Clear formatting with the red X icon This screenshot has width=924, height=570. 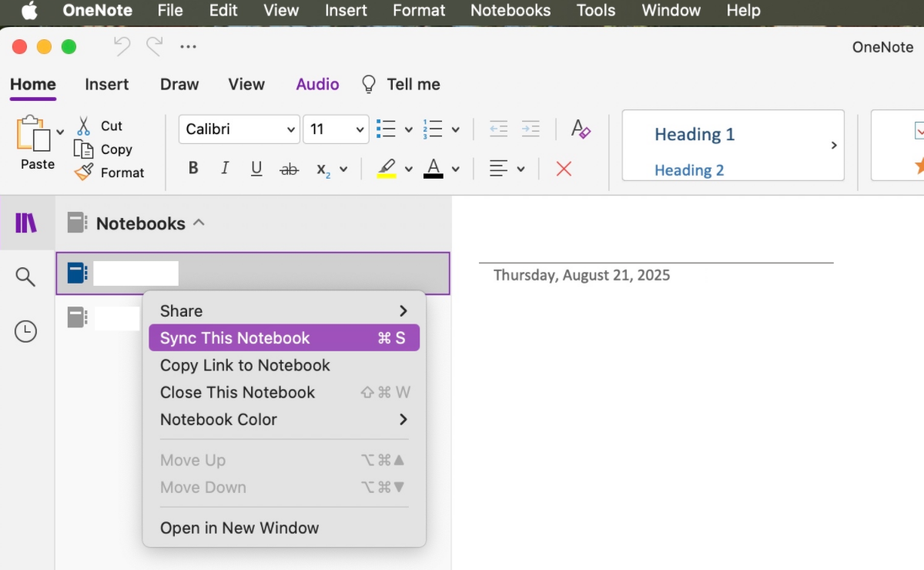point(564,169)
